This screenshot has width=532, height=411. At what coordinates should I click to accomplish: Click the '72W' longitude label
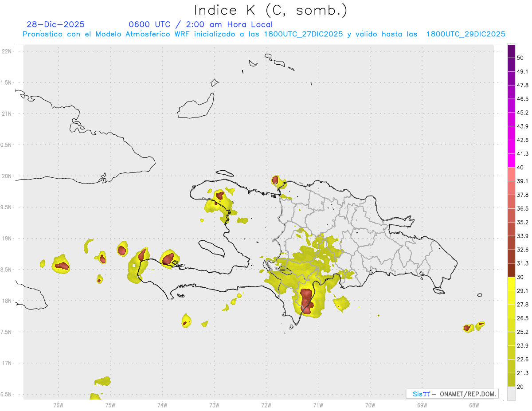pos(266,405)
